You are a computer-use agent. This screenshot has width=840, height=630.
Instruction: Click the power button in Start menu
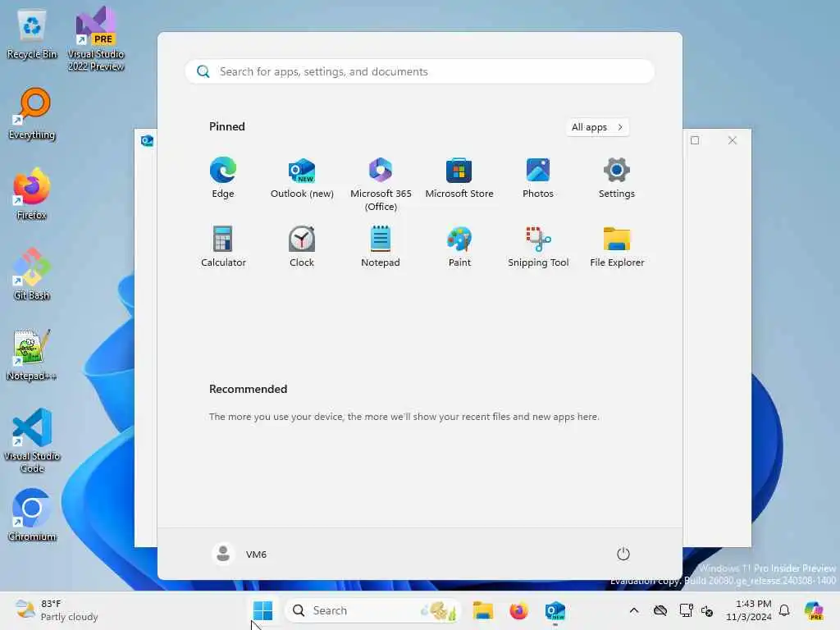[623, 554]
